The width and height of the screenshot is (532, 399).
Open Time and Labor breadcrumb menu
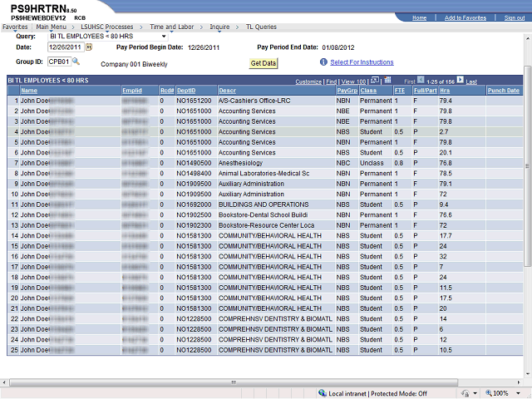pos(173,27)
